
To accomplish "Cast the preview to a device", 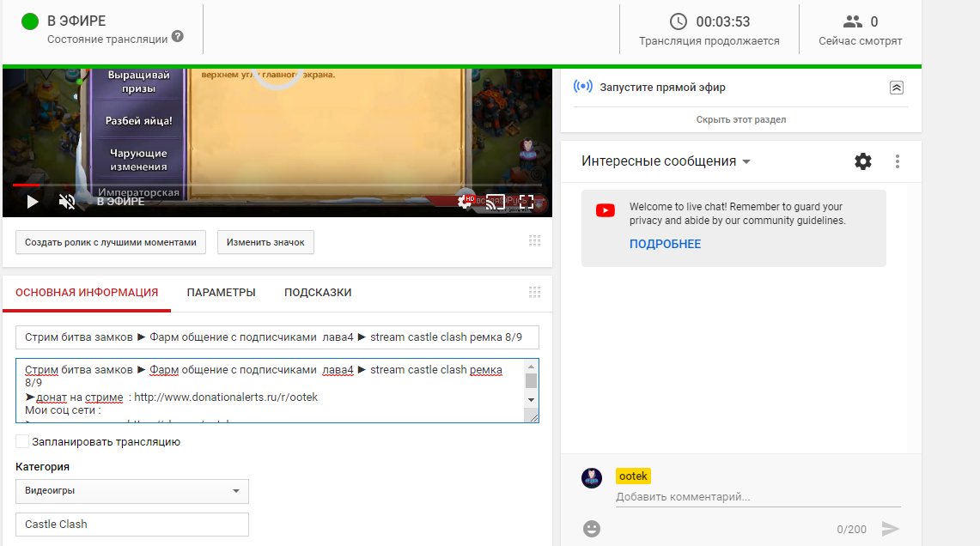I will click(495, 202).
